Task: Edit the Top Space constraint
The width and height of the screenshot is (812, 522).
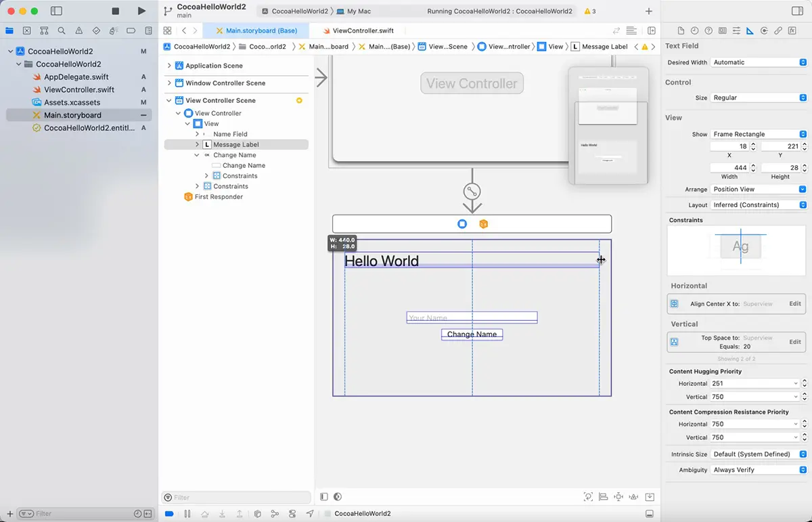Action: 795,342
